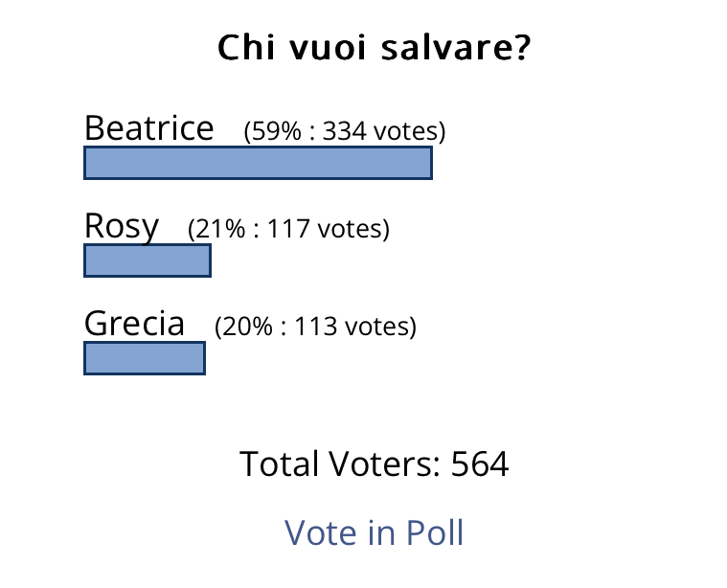Click the Beatrice name label
The height and width of the screenshot is (588, 727).
coord(148,128)
